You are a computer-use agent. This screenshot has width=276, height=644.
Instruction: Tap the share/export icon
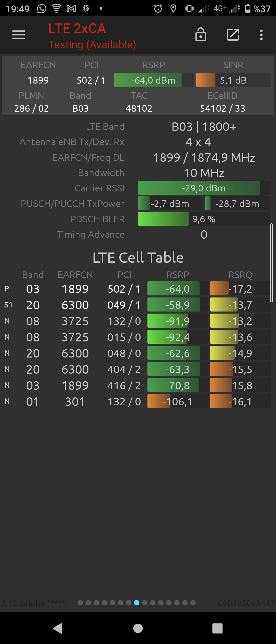233,34
